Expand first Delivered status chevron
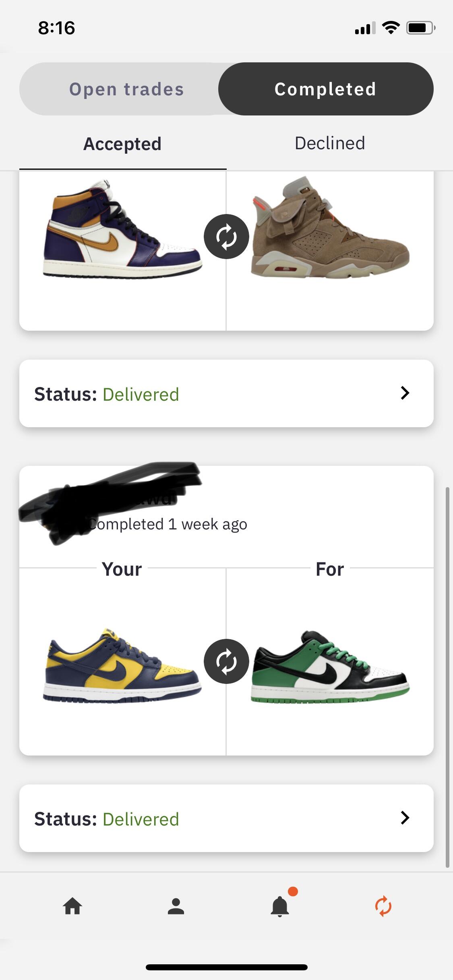The width and height of the screenshot is (453, 980). coord(405,393)
